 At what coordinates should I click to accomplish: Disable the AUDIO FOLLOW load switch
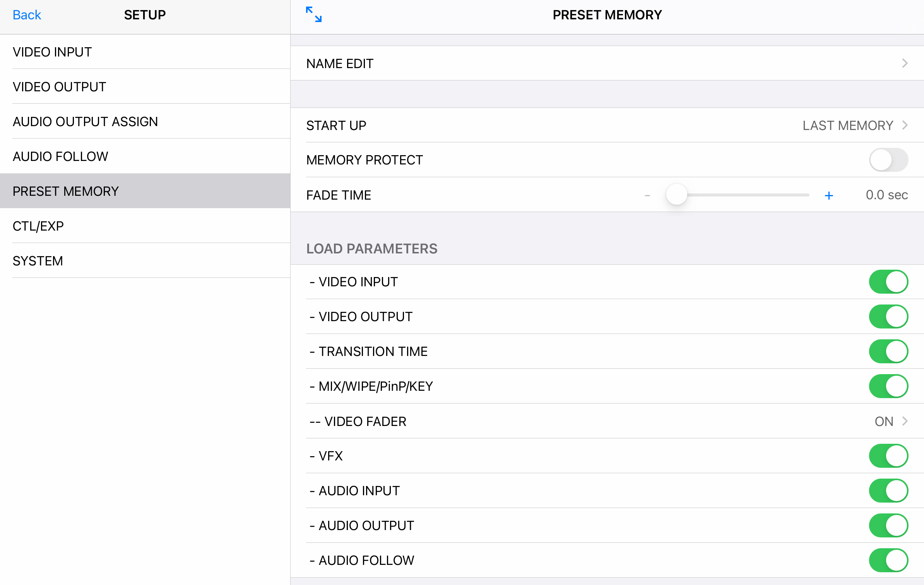888,560
